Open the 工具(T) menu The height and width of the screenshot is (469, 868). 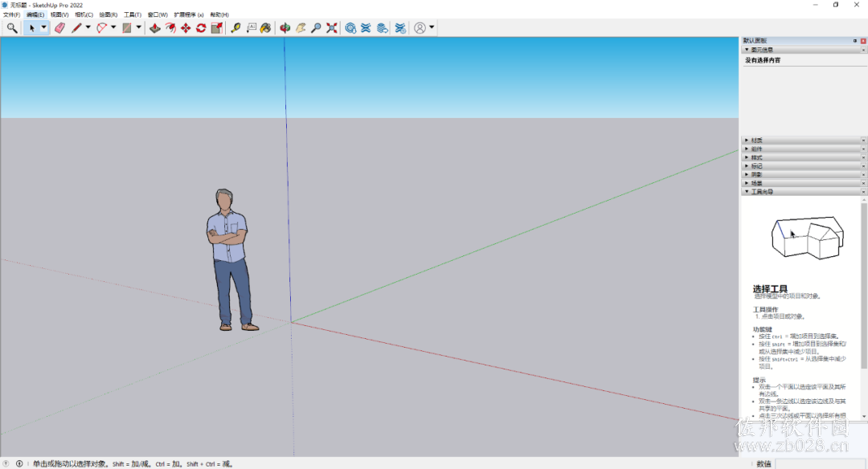[133, 15]
